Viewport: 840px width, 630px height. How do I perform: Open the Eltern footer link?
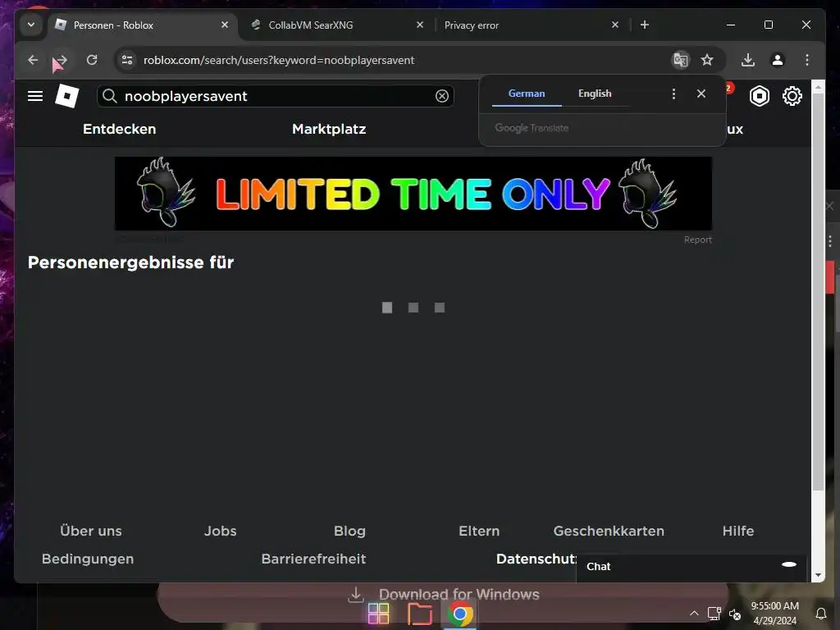tap(479, 531)
